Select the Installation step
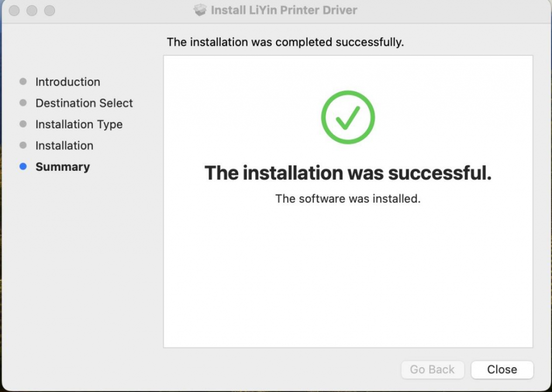Viewport: 552px width, 392px height. click(x=65, y=145)
